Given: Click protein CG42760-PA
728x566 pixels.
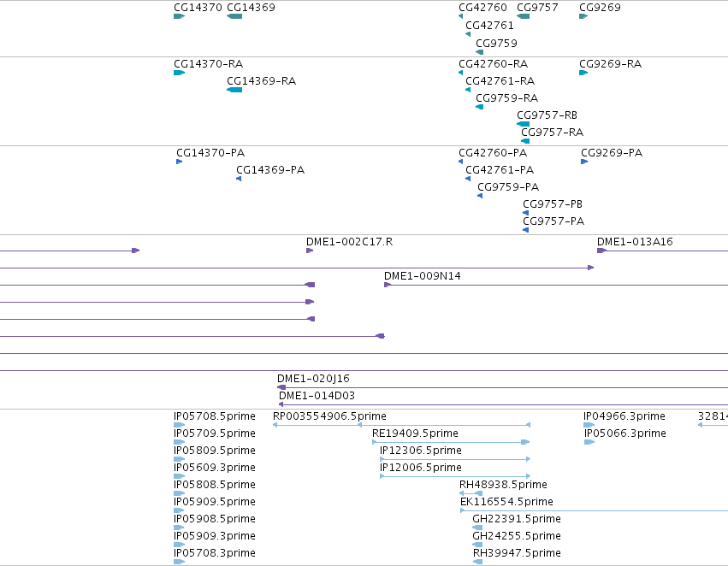Looking at the screenshot, I should tap(493, 153).
